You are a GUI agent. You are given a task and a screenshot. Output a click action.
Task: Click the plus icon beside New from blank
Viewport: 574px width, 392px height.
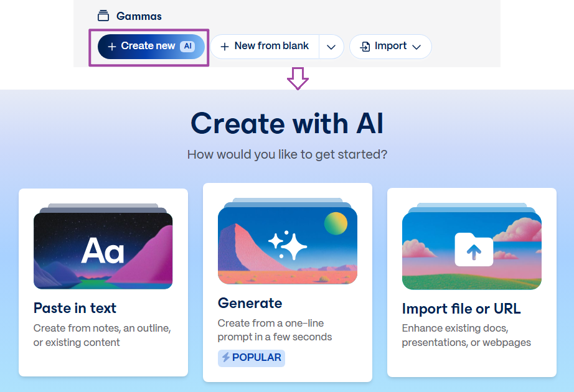[x=226, y=46]
